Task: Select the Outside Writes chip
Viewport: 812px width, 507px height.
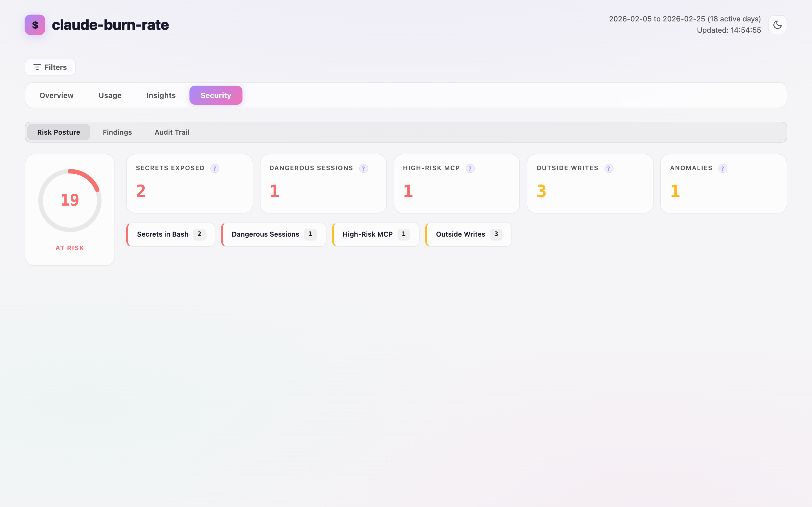Action: click(x=468, y=234)
